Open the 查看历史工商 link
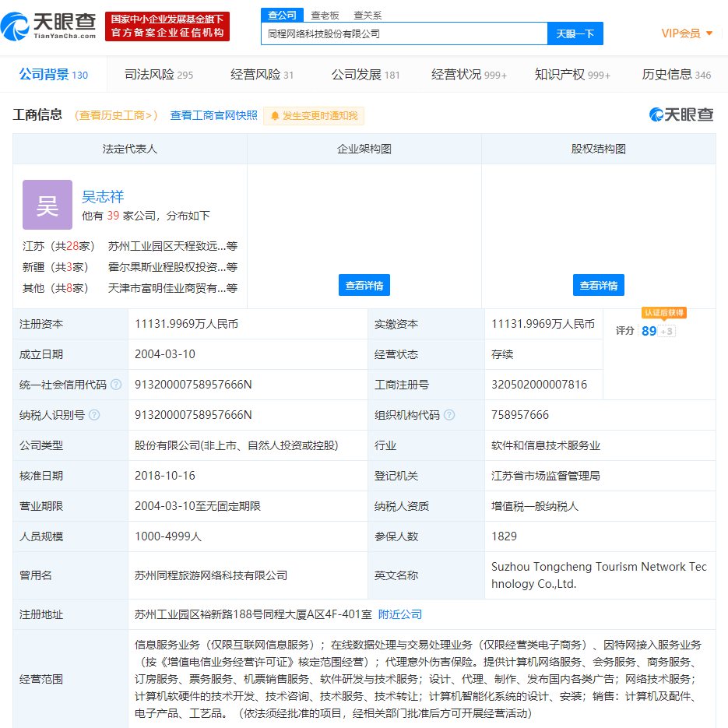Screen dimensions: 728x728 tap(116, 115)
